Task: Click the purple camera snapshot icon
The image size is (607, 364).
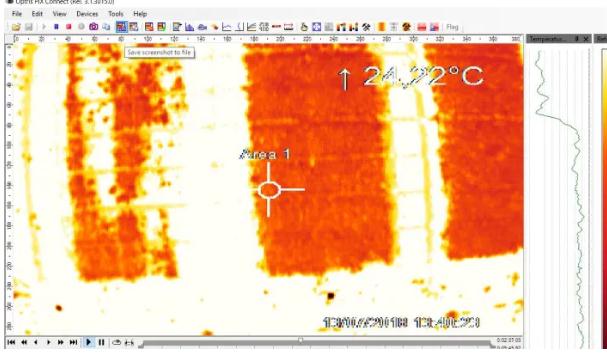Action: 93,27
